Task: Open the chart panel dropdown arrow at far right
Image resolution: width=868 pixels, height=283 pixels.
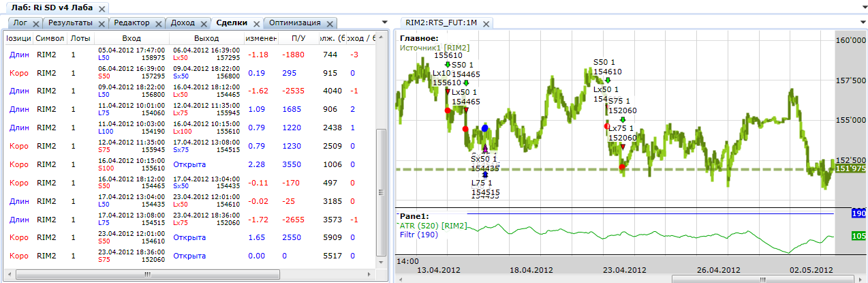Action: tap(860, 23)
